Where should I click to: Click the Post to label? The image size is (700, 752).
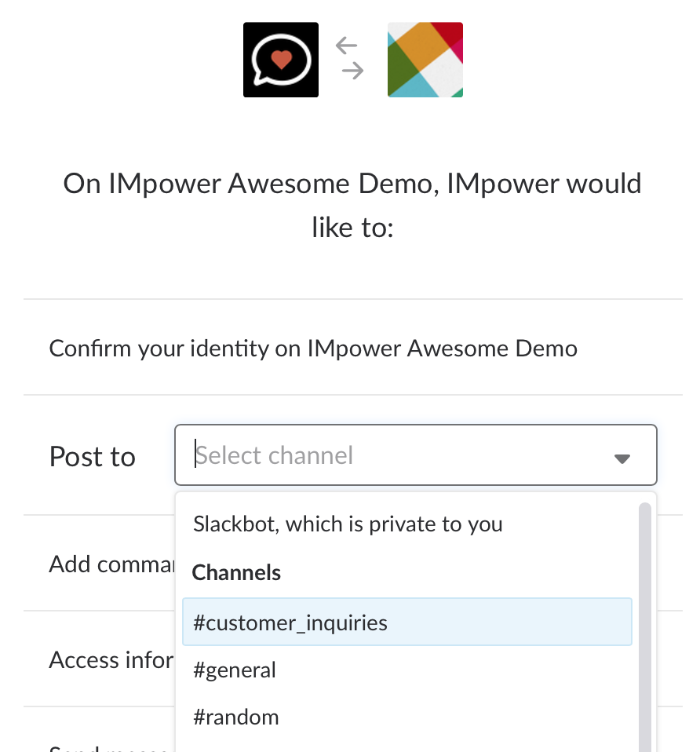click(x=93, y=457)
